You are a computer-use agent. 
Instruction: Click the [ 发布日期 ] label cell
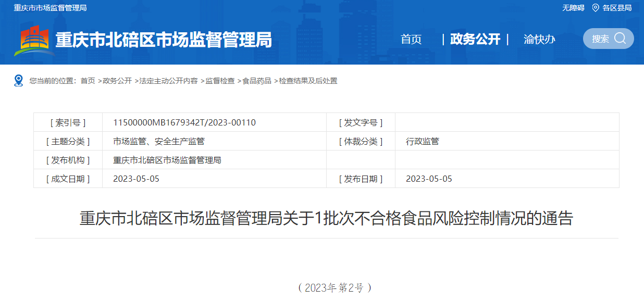point(361,179)
